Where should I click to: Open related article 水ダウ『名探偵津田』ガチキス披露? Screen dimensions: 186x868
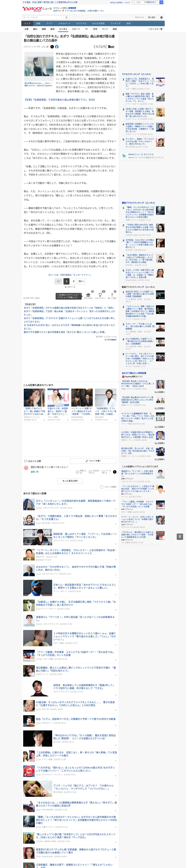tap(69, 308)
